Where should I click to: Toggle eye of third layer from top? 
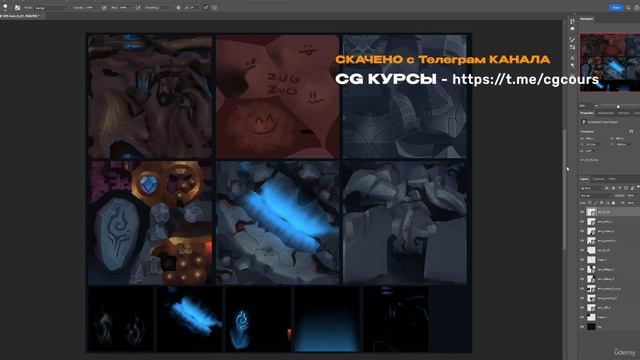pos(582,231)
